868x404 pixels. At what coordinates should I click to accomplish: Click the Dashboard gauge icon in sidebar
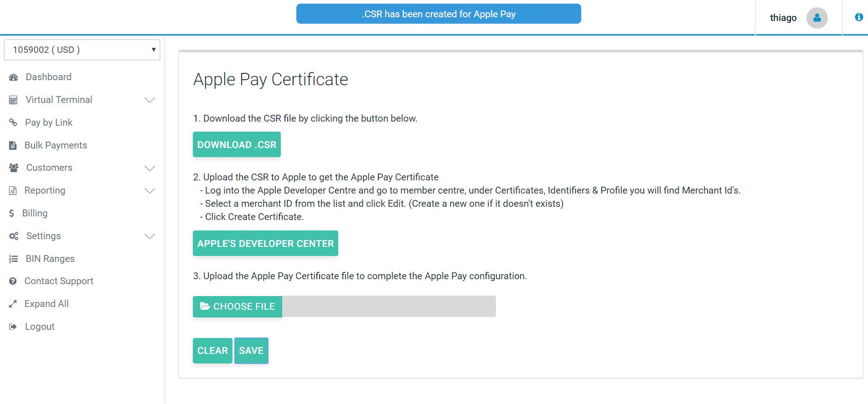point(13,77)
